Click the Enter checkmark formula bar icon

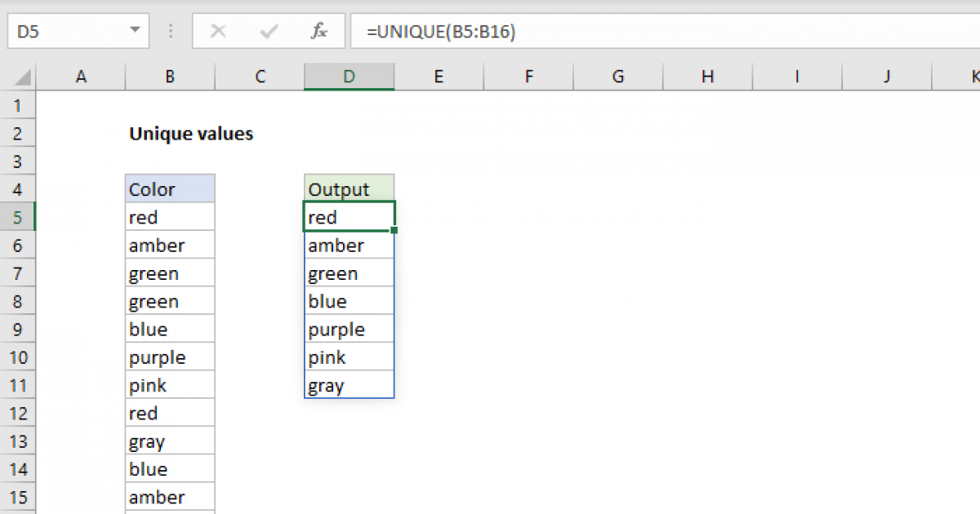pos(268,32)
